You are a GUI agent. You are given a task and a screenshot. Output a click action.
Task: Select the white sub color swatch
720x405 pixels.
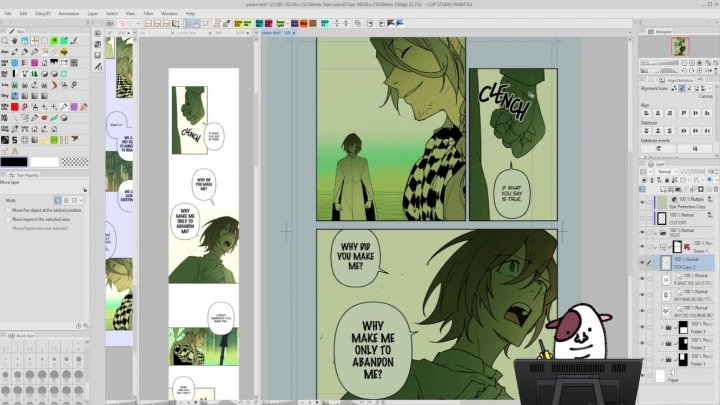point(45,162)
